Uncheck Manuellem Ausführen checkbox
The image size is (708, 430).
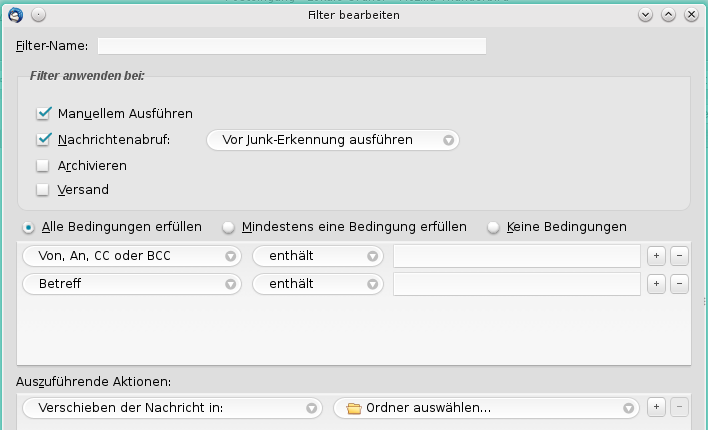point(43,114)
